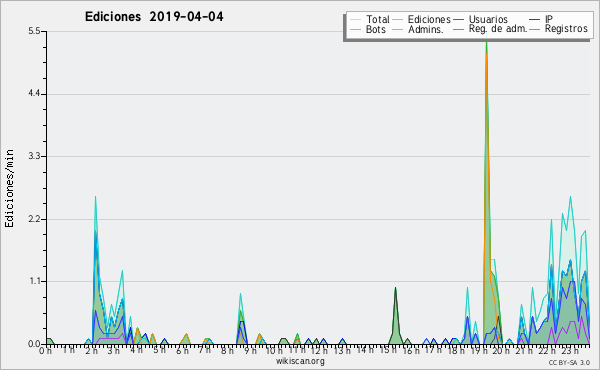Click the 0.0 y-axis value
This screenshot has height=370, width=600.
[34, 344]
